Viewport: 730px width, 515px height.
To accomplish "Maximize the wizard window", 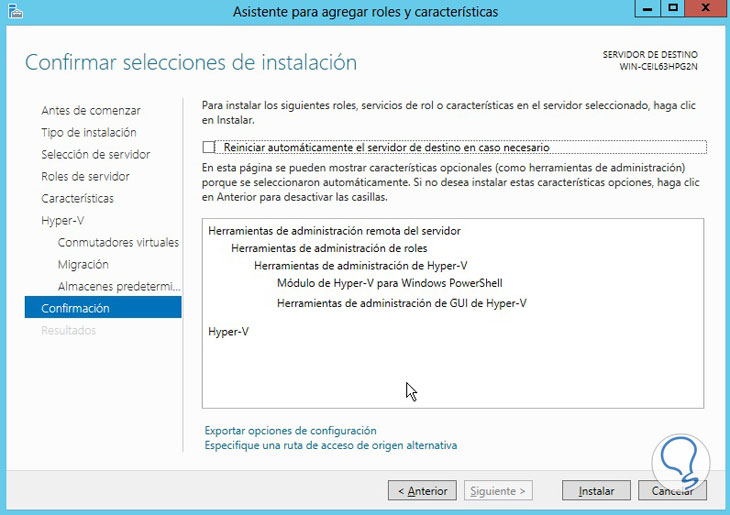I will (673, 8).
